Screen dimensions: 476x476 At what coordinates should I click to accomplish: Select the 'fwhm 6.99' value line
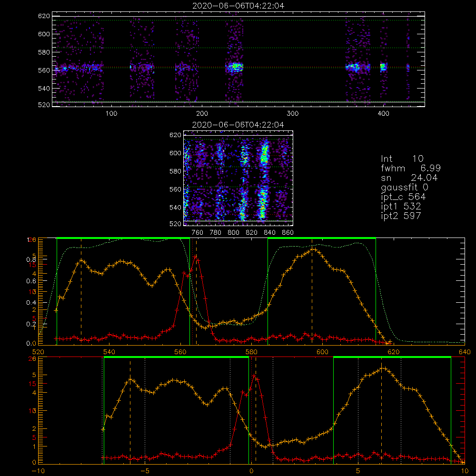coord(411,168)
